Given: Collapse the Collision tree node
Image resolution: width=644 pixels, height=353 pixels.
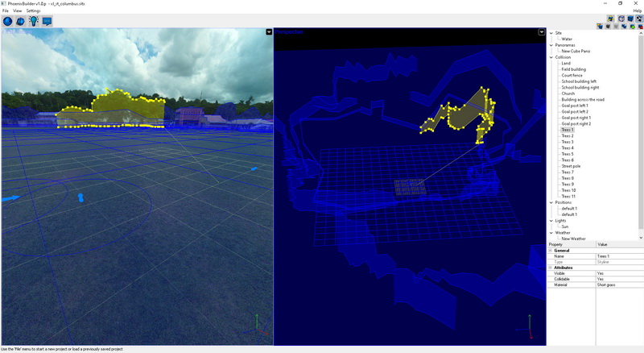Looking at the screenshot, I should click(x=551, y=57).
